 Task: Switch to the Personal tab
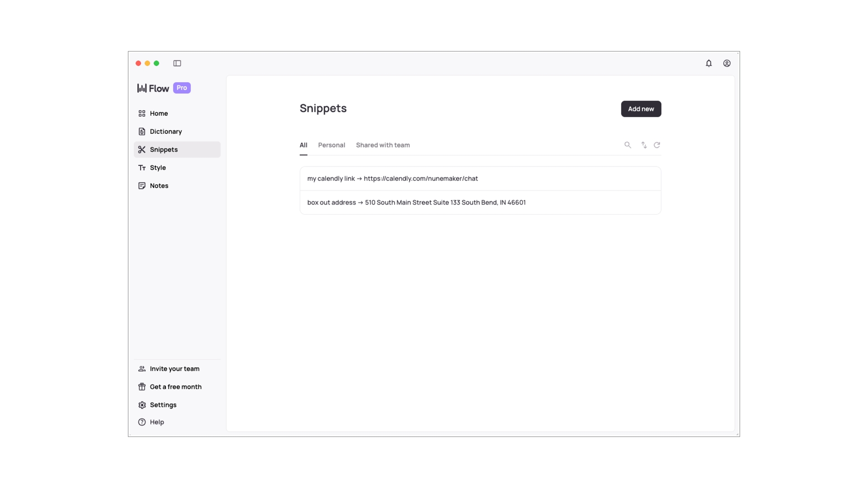(x=331, y=145)
